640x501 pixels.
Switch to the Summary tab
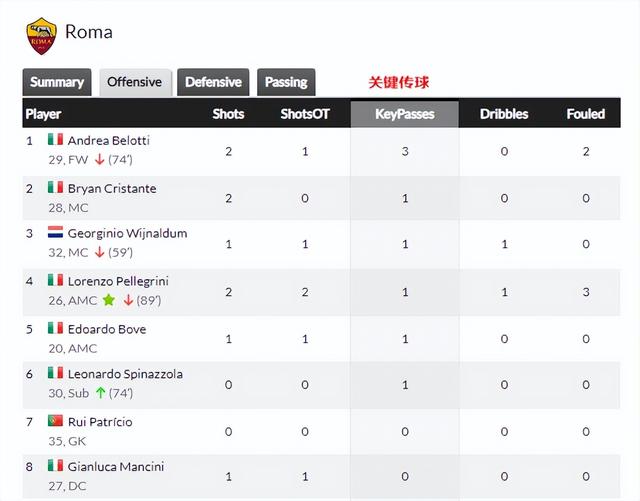pos(57,82)
